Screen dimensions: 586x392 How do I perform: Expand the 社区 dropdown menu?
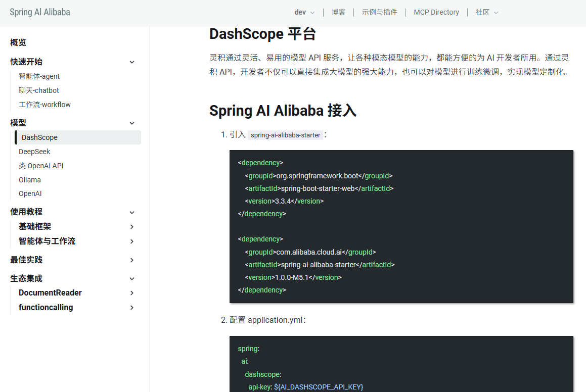tap(486, 12)
